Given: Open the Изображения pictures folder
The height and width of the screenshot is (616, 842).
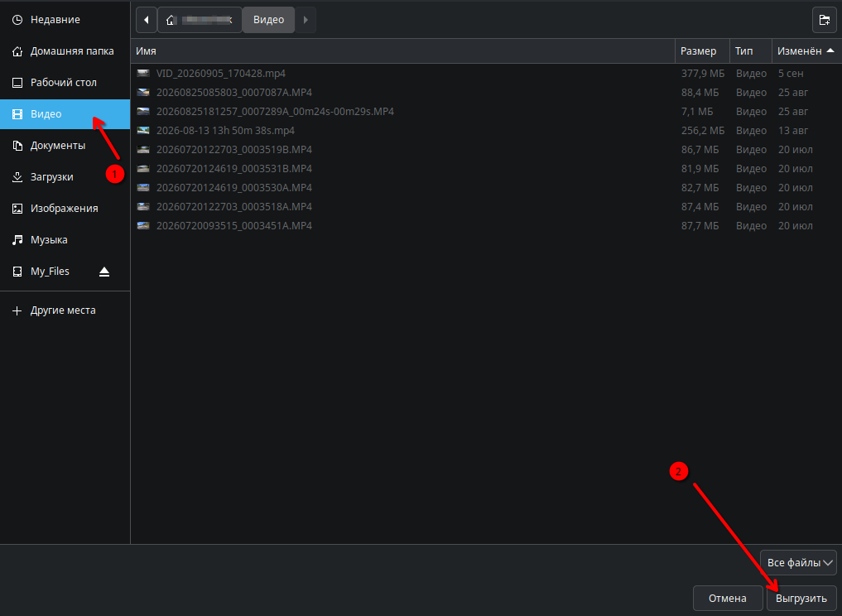Looking at the screenshot, I should pos(65,209).
